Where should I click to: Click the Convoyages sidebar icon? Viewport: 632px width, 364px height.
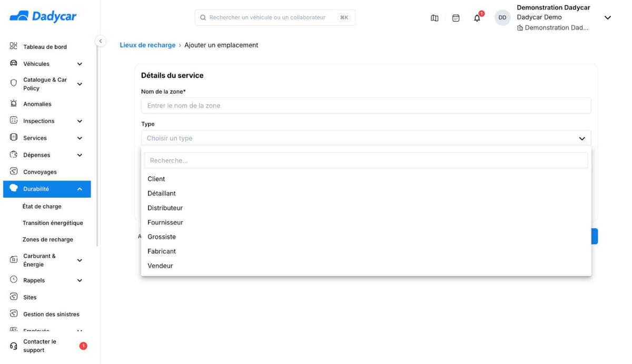point(14,171)
